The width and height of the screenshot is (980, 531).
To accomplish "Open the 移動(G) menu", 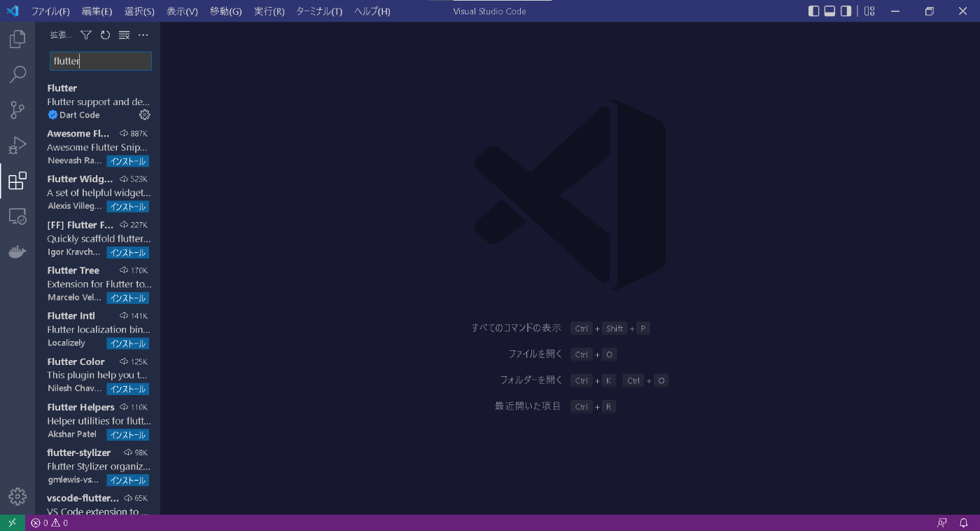I will (225, 11).
